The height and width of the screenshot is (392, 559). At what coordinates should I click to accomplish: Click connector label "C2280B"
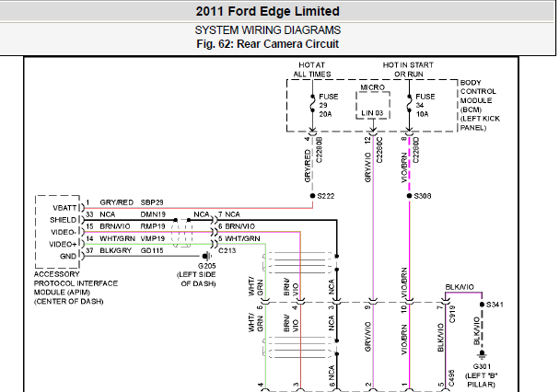319,150
